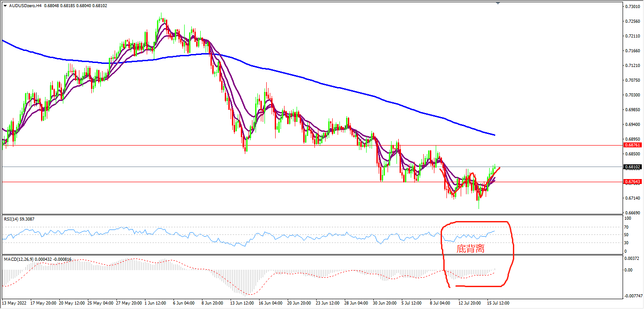
Task: Click price scale value 0.71210
Action: [x=633, y=66]
